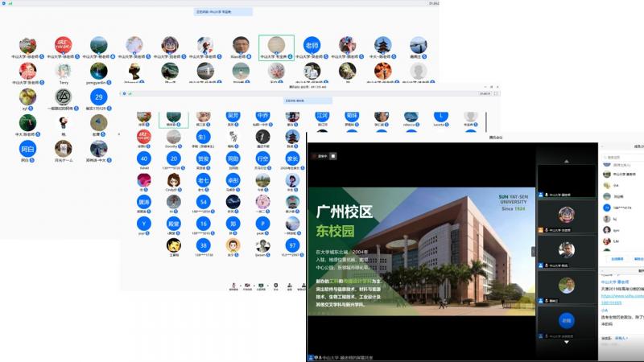Click the "阿白" blue avatar
The width and height of the screenshot is (644, 362).
[x=28, y=149]
